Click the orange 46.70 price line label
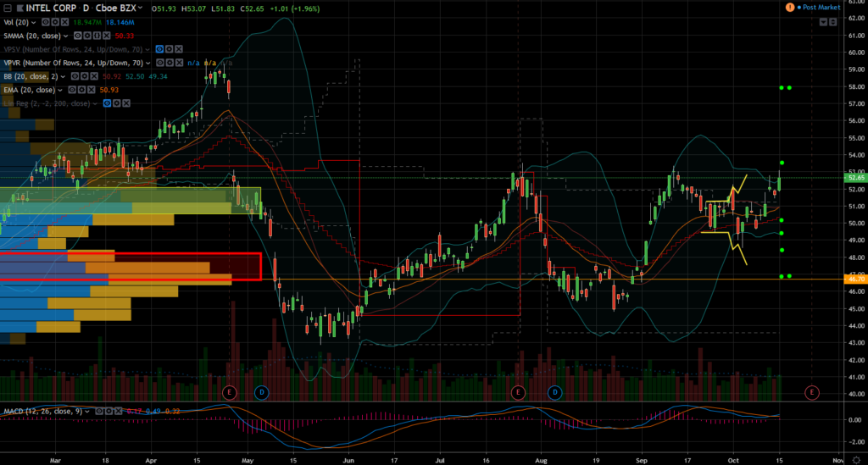The image size is (868, 465). 856,280
